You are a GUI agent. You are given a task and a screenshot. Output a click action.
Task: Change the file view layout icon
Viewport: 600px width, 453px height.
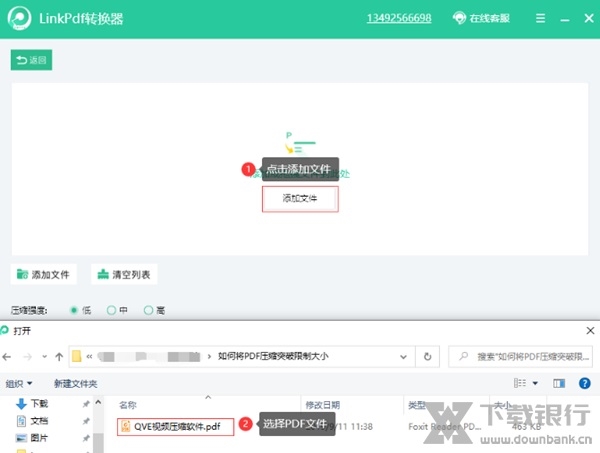click(x=520, y=383)
